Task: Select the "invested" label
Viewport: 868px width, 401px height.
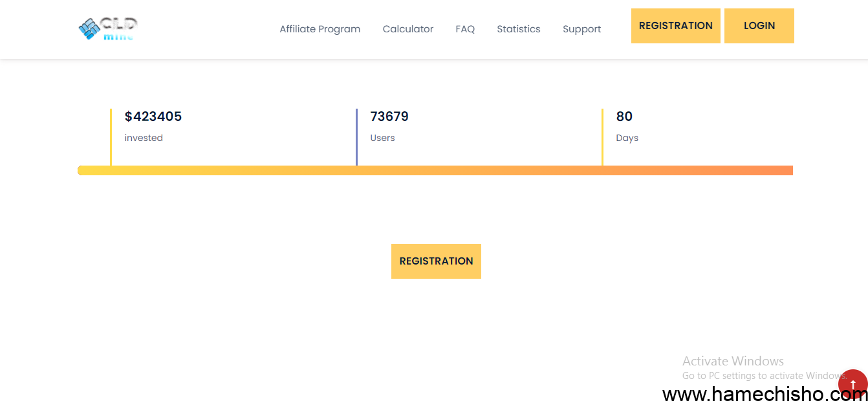Action: pyautogui.click(x=144, y=138)
